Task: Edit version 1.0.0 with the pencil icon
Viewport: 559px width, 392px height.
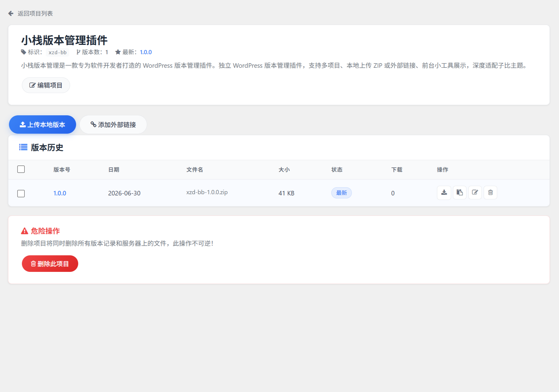Action: point(475,193)
